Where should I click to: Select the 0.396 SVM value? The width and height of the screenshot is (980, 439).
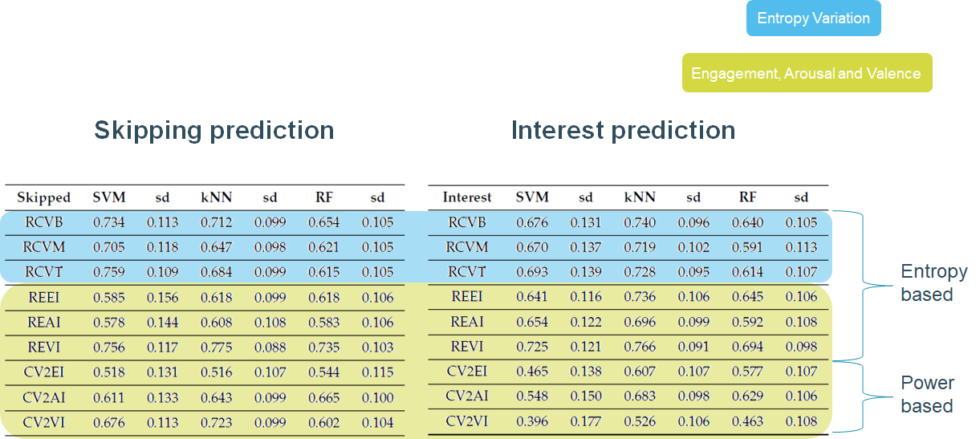532,421
